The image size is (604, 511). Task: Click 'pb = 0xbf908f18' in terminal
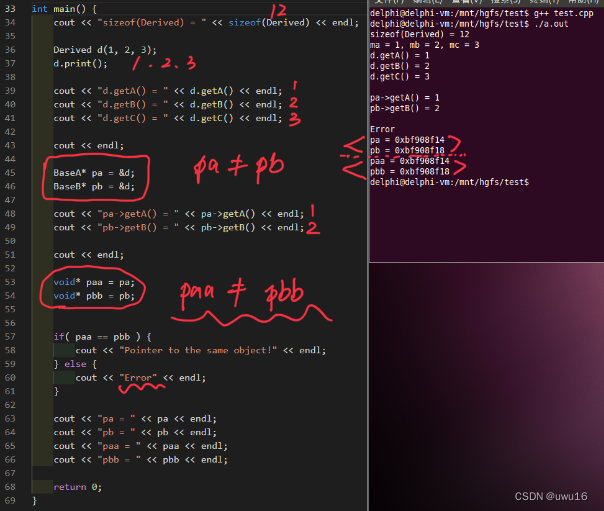[x=407, y=150]
